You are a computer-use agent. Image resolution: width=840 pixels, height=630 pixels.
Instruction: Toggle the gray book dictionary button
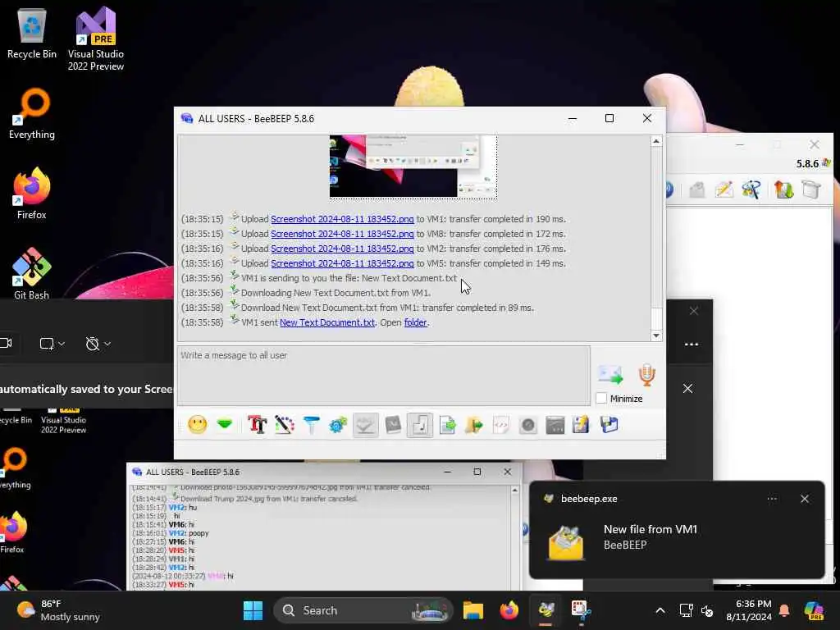(x=393, y=426)
